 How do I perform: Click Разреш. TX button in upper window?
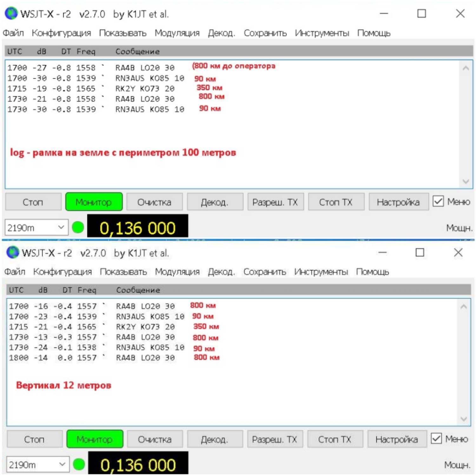[275, 202]
